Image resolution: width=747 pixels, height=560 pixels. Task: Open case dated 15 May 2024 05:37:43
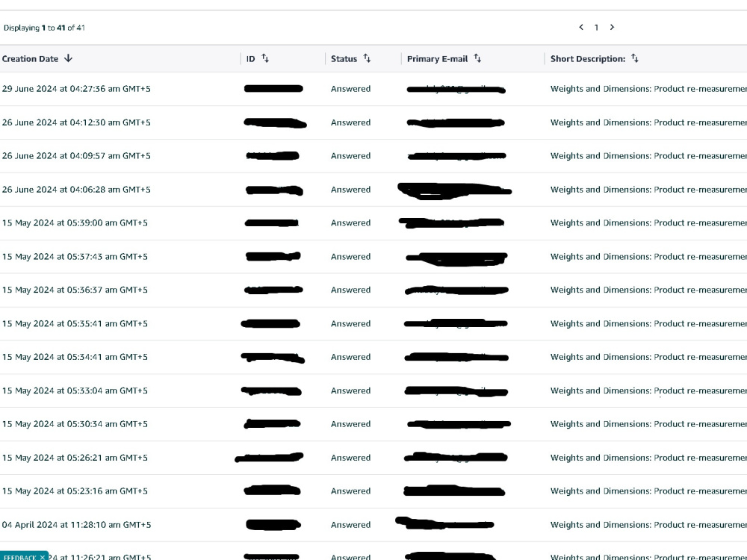[75, 257]
